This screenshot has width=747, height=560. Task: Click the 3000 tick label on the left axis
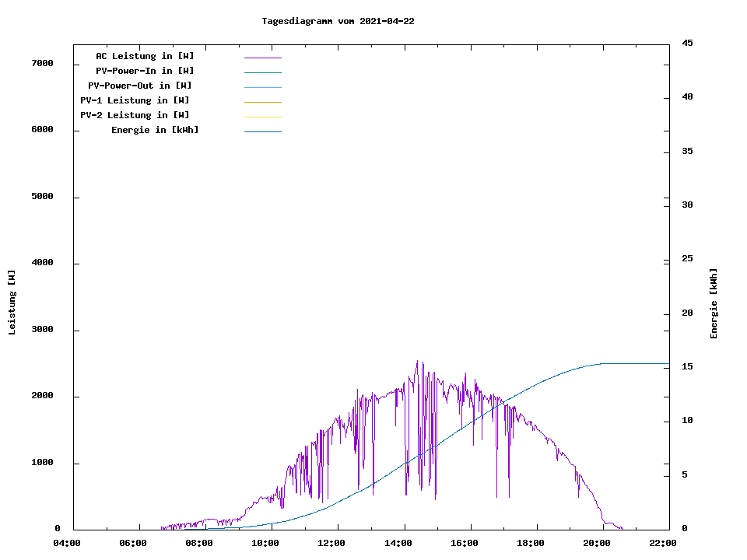coord(43,330)
